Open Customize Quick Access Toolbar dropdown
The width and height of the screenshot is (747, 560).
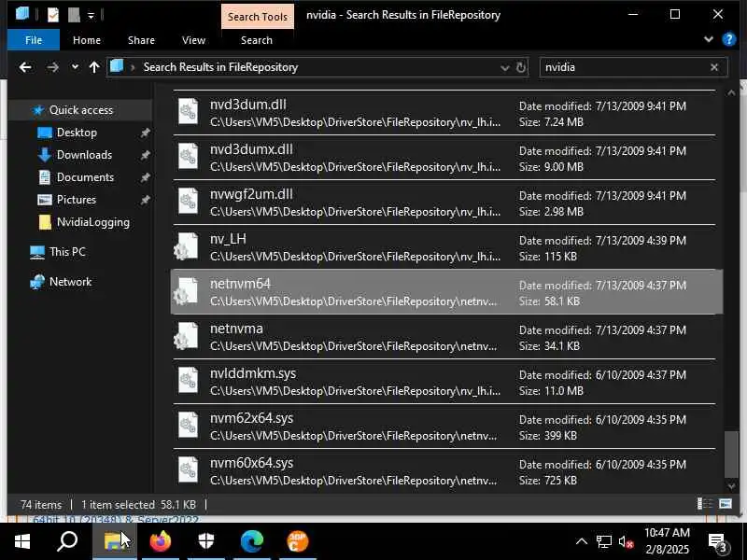(91, 16)
